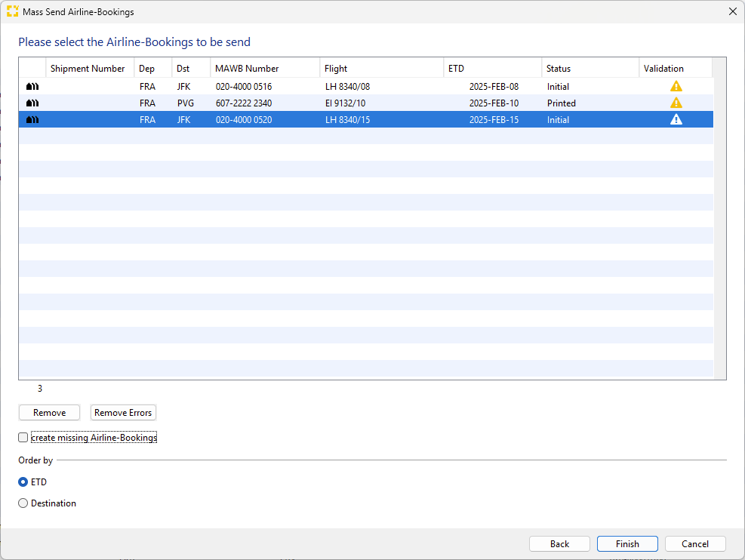This screenshot has width=745, height=560.
Task: Sort table by MAWB Number header
Action: tap(247, 69)
